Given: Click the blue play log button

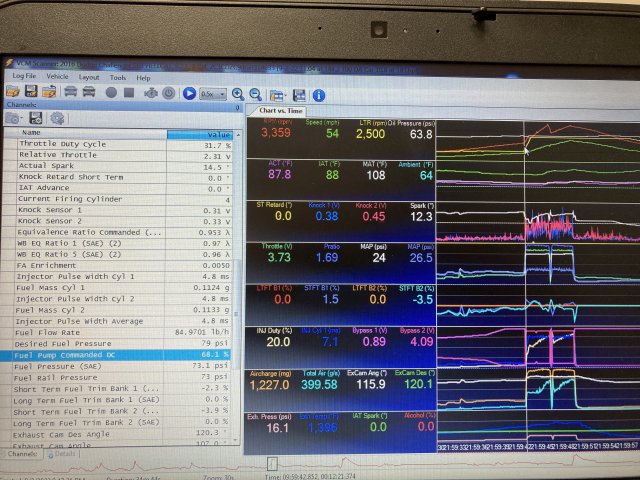Looking at the screenshot, I should tap(189, 93).
